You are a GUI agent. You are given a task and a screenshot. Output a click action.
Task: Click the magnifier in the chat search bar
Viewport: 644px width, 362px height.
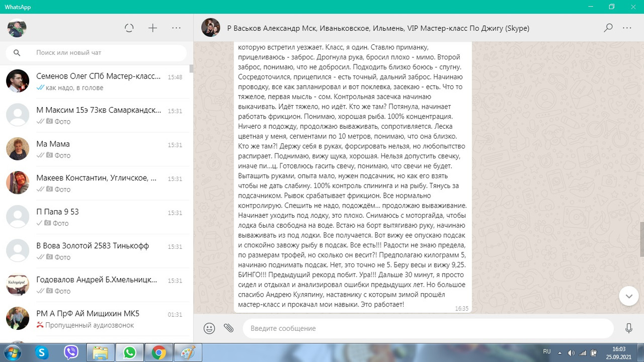tap(17, 52)
